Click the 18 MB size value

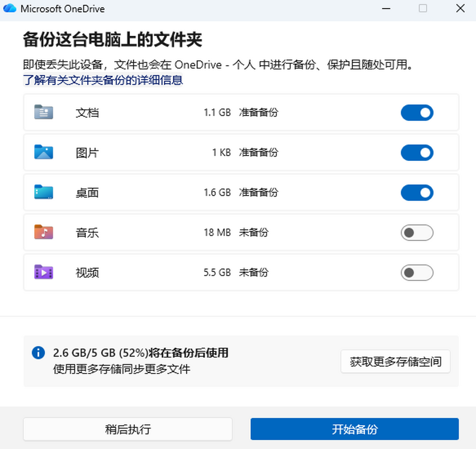pos(217,232)
